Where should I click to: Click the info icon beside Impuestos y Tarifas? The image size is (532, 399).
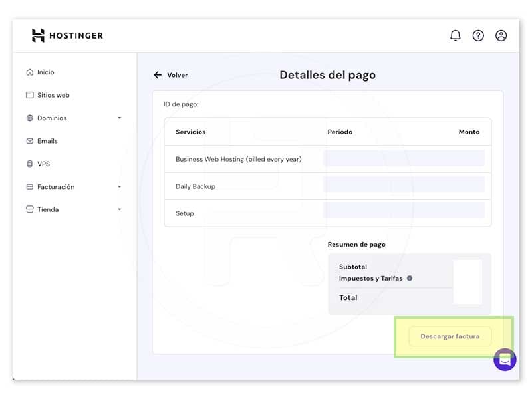(x=410, y=278)
